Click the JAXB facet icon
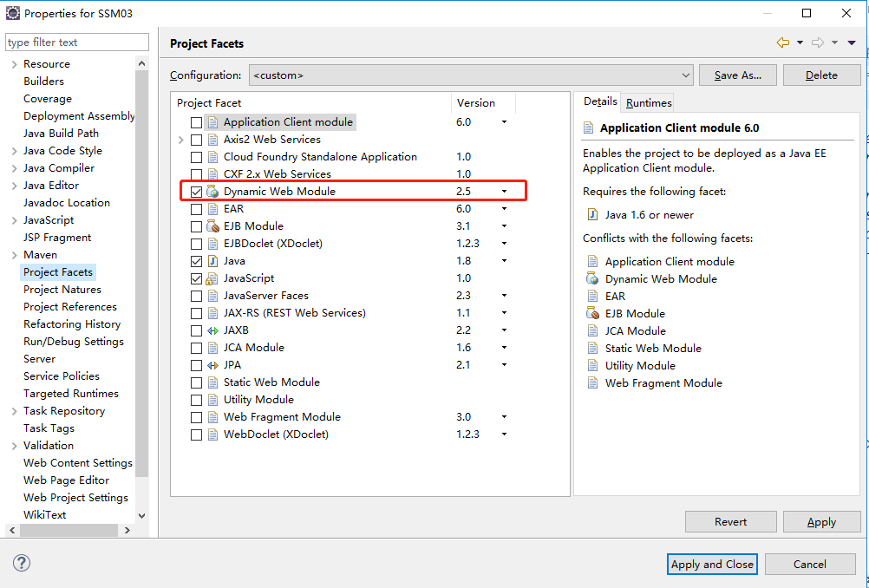Screen dimensions: 869x588 pos(212,330)
